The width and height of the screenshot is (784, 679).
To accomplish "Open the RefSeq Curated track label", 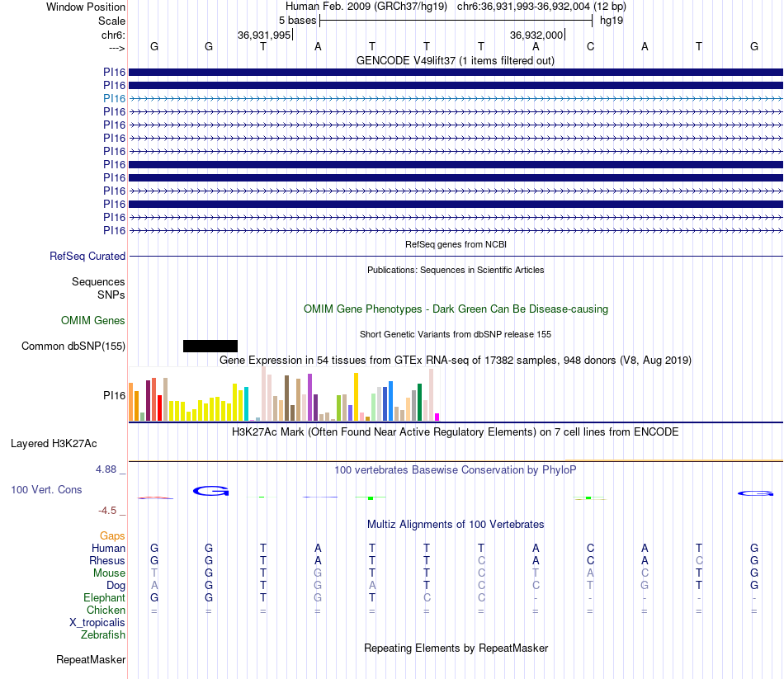I will (x=87, y=256).
